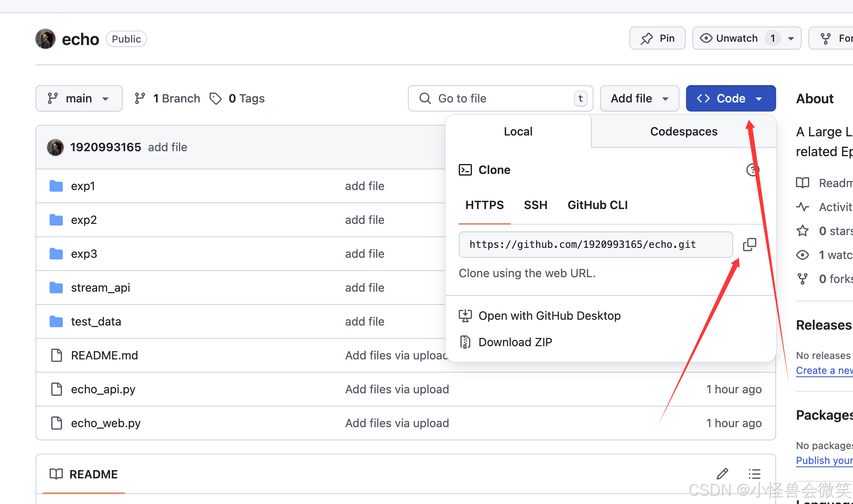Click the exp2 folder icon
This screenshot has height=504, width=853.
(56, 220)
